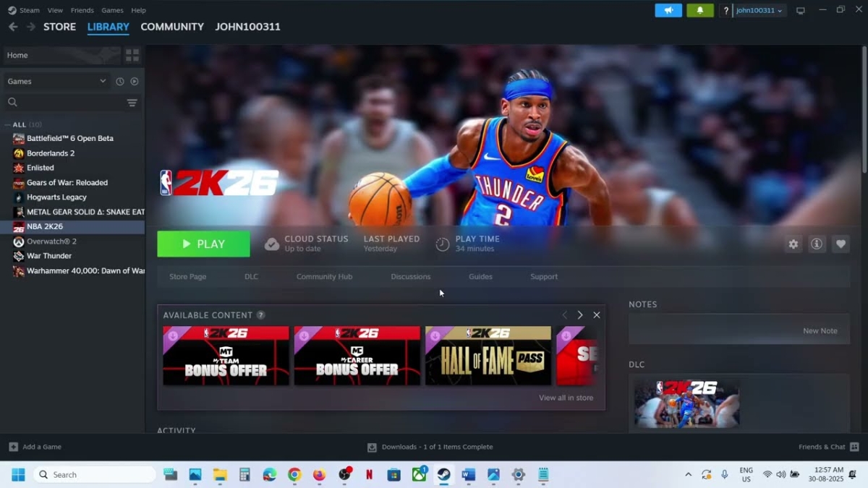Open the DLC link under the banner

point(251,277)
